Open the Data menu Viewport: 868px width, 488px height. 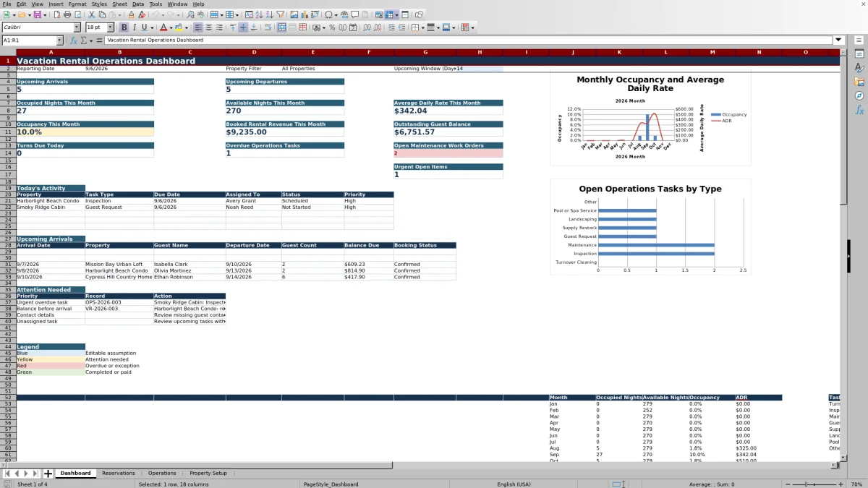(x=137, y=4)
